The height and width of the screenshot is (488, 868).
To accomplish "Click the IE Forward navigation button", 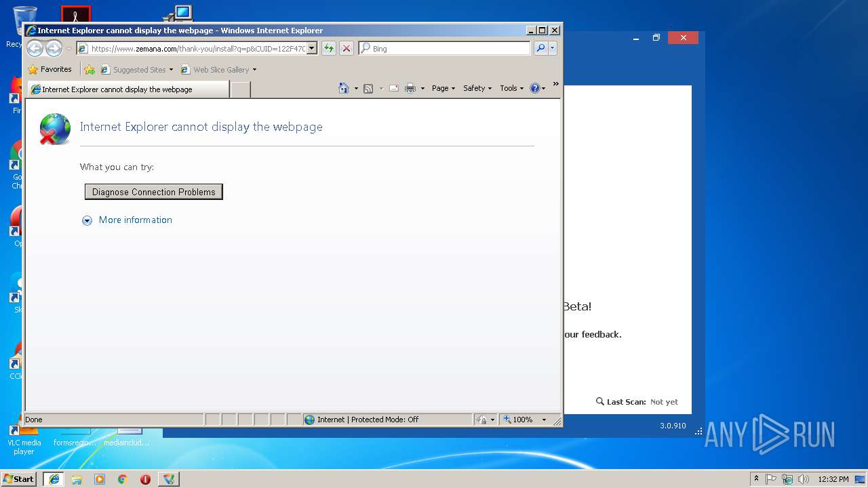I will tap(54, 48).
